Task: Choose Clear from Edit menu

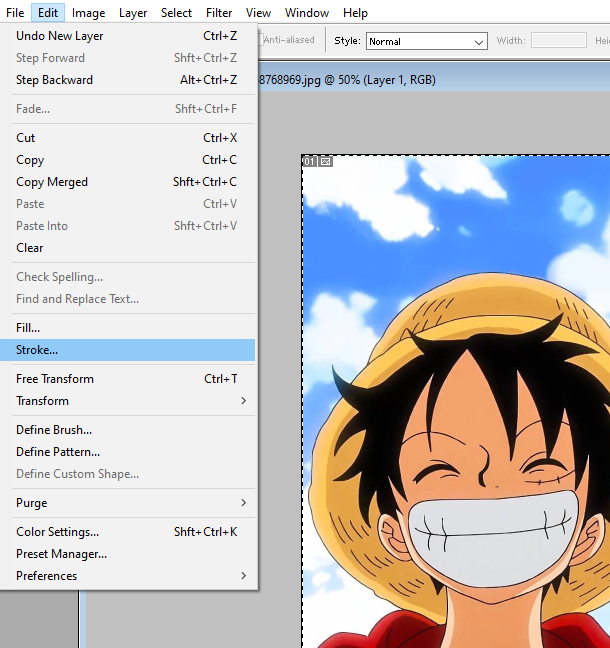Action: (x=127, y=248)
